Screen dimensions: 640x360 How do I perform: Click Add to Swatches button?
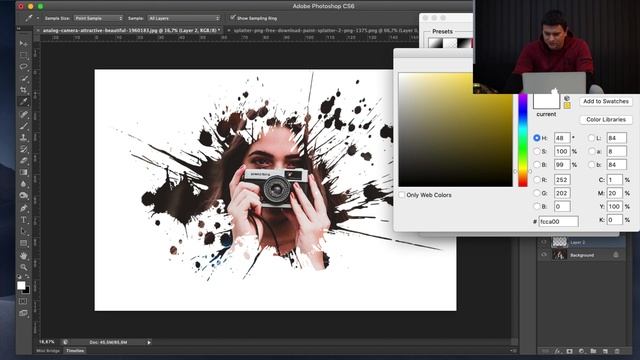(606, 101)
